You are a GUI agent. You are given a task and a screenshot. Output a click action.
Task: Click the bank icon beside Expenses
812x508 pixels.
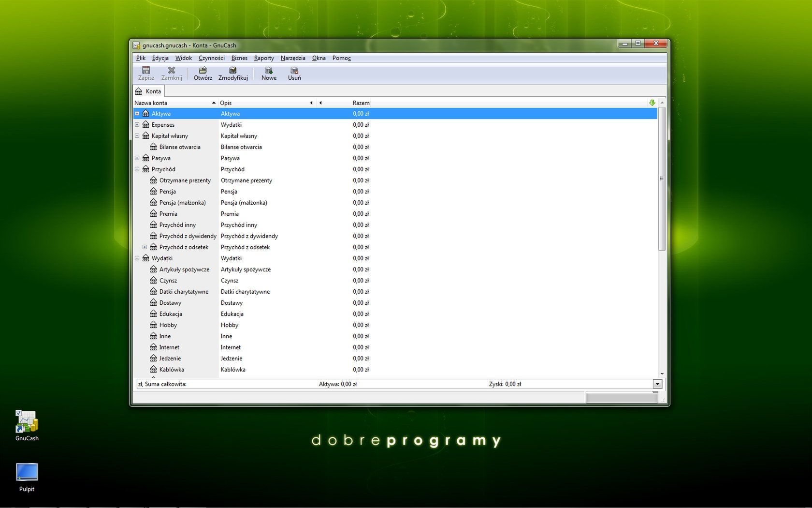click(x=145, y=125)
